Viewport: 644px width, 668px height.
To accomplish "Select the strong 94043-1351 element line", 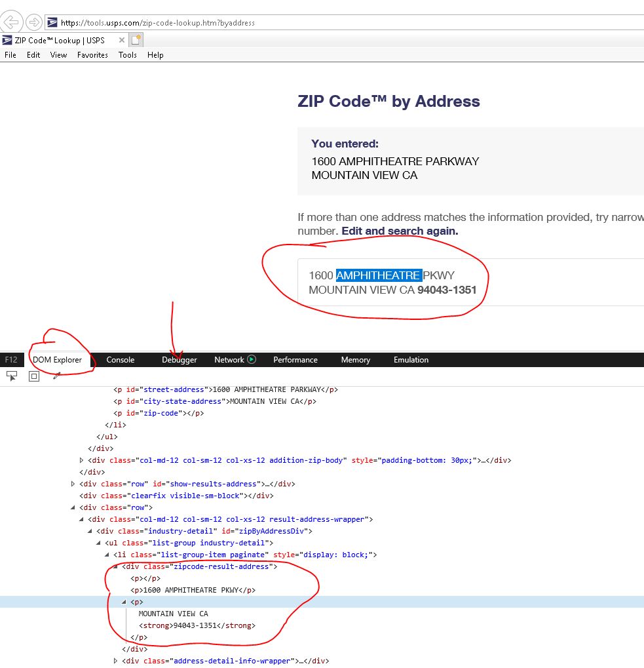I will coord(197,625).
